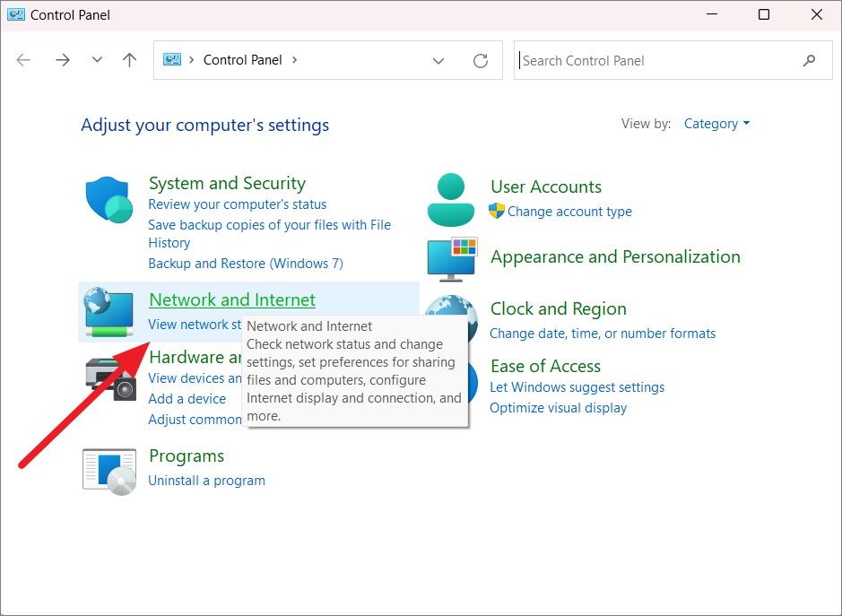Click Optimize visual display
This screenshot has height=616, width=842.
click(x=559, y=408)
